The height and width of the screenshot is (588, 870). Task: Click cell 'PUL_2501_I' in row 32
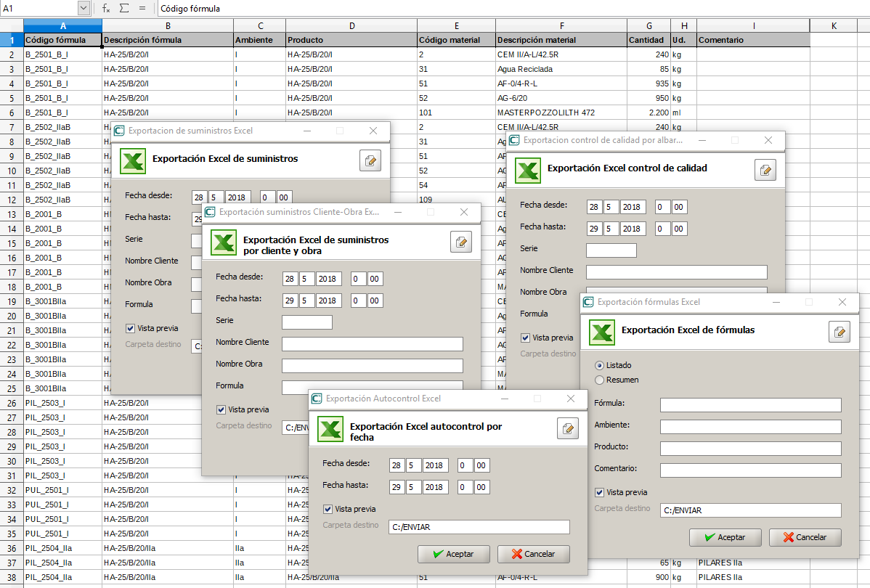tap(62, 491)
